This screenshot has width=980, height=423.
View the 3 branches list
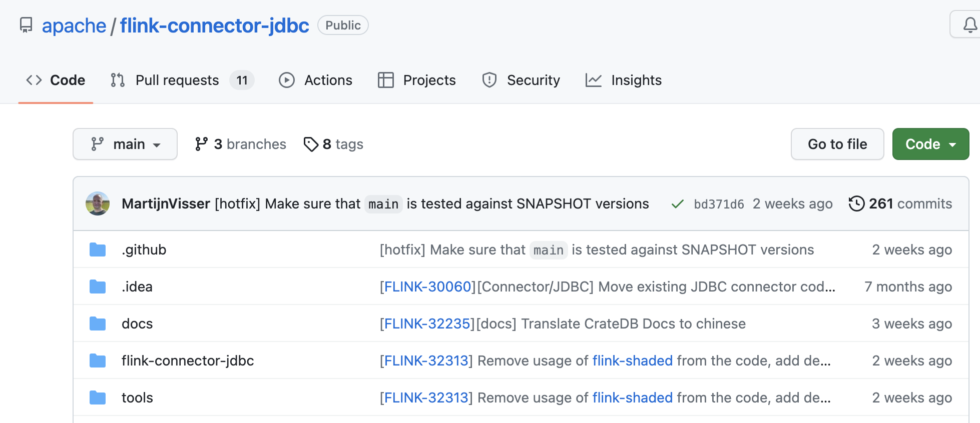[x=240, y=144]
